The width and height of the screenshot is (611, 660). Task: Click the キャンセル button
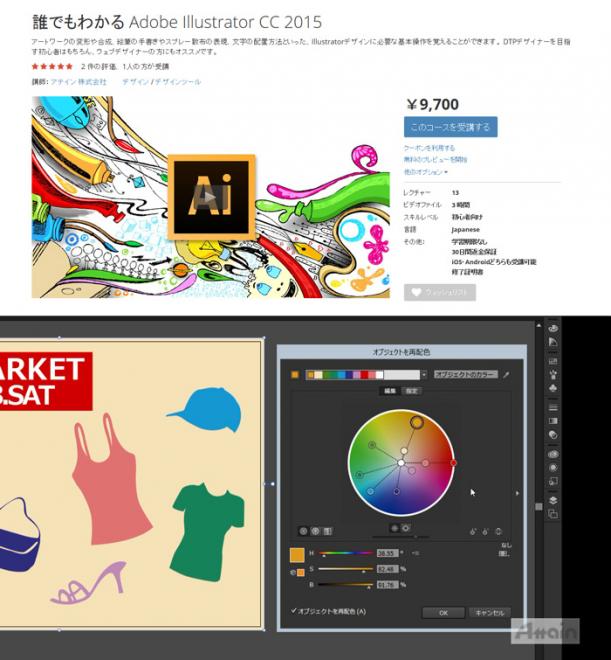click(x=489, y=612)
